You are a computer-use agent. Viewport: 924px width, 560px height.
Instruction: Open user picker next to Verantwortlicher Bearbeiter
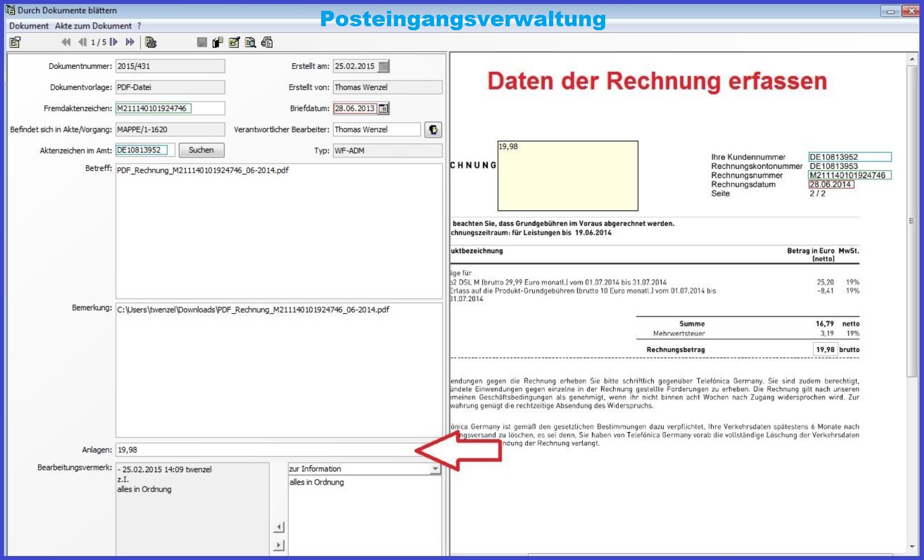coord(433,130)
